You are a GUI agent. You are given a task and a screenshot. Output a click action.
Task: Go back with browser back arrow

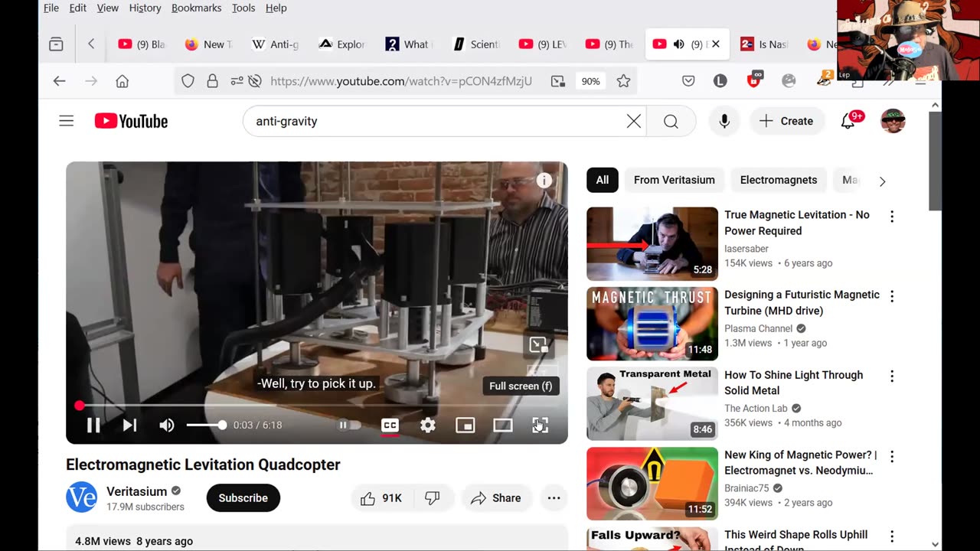59,81
